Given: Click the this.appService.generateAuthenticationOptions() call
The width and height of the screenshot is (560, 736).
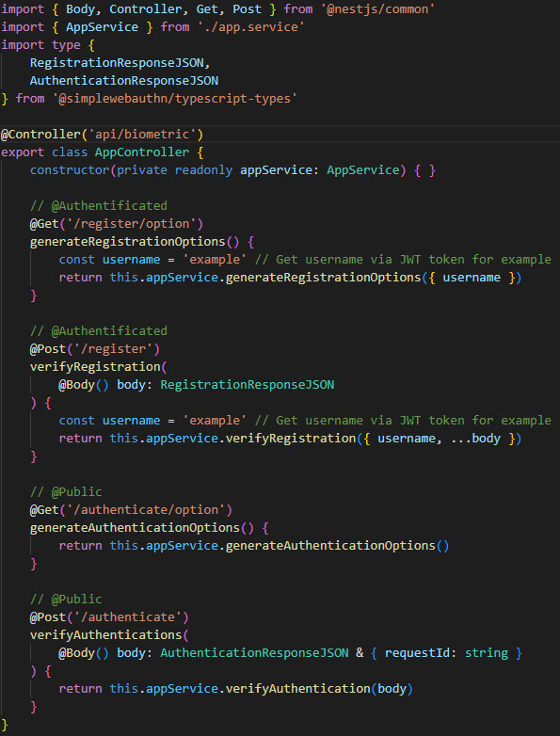Looking at the screenshot, I should click(x=280, y=546).
